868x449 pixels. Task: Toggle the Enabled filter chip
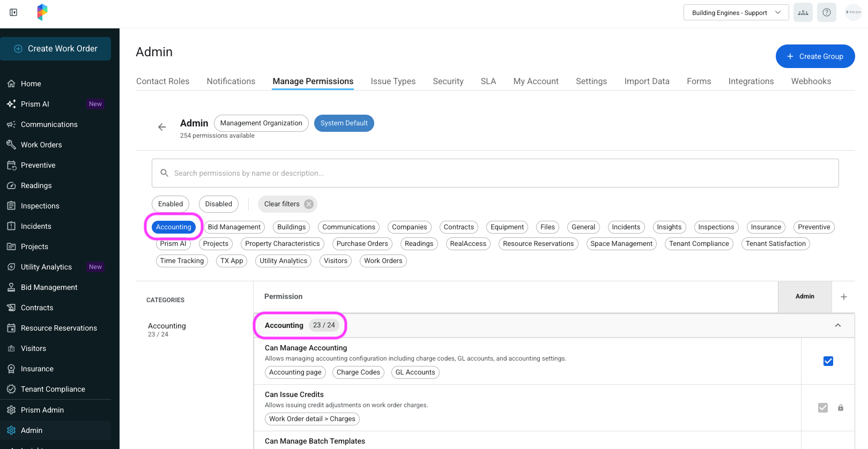[170, 204]
